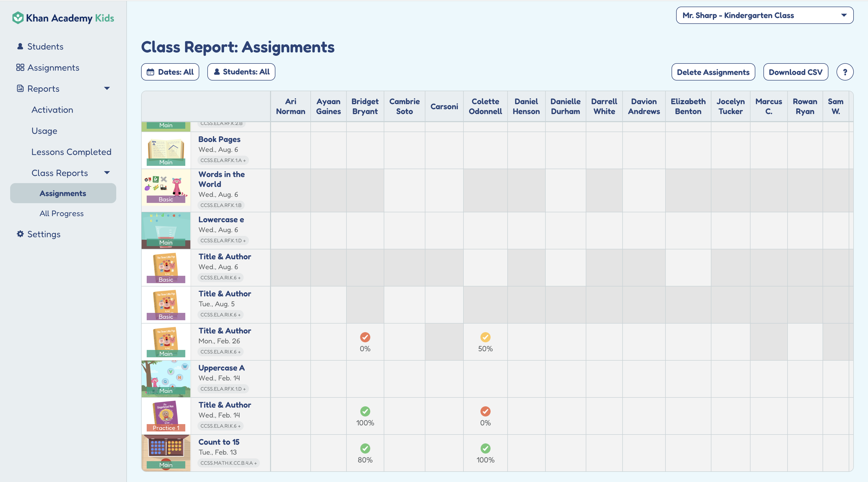Collapse the Reports menu arrow
Viewport: 868px width, 482px height.
tap(107, 89)
